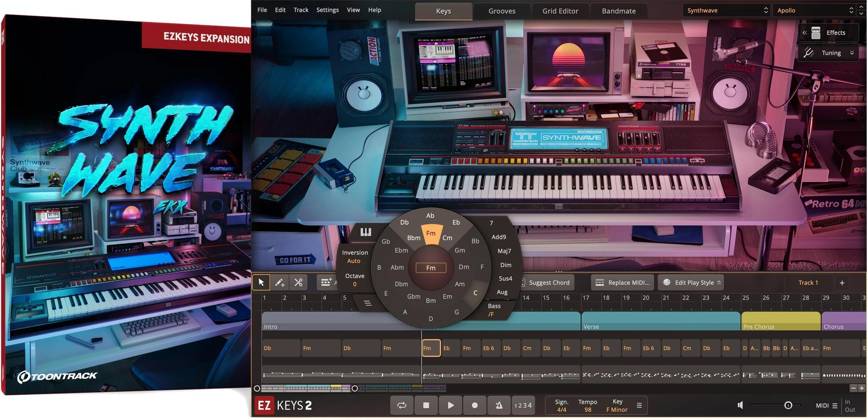Select Ab on the chord wheel
868x420 pixels.
coord(430,216)
